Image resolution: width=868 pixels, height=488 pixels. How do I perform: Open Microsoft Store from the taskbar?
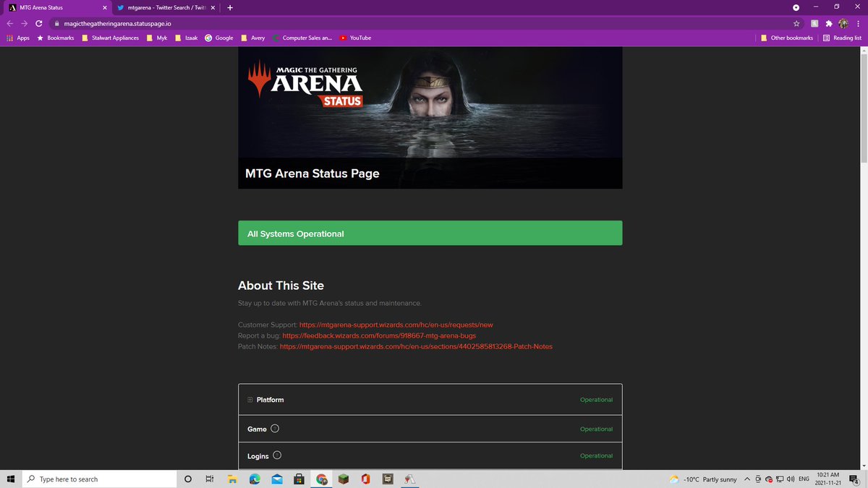pyautogui.click(x=298, y=479)
